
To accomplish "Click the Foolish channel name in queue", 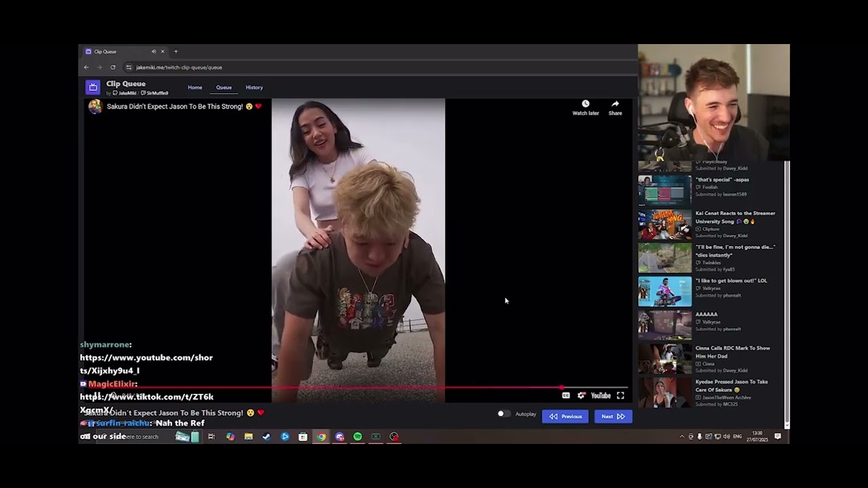I will (x=709, y=187).
